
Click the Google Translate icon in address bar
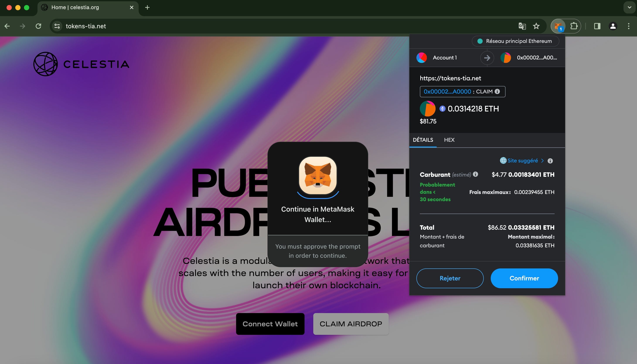click(x=522, y=26)
